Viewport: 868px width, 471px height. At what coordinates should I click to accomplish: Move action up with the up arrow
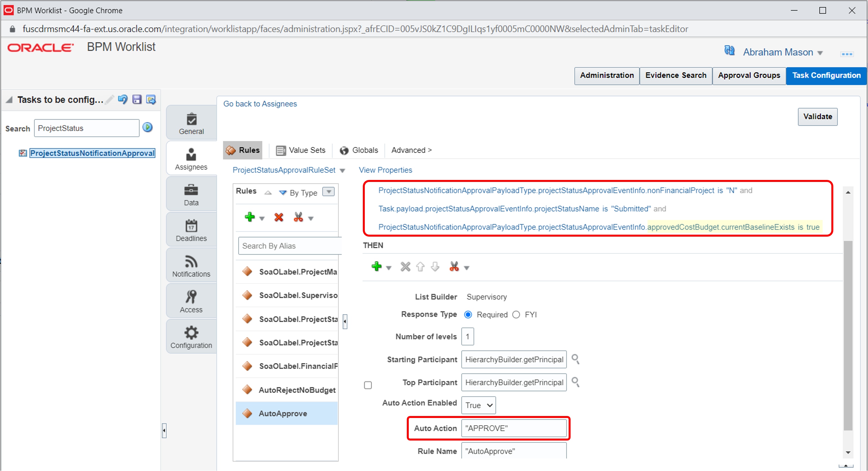(x=420, y=267)
